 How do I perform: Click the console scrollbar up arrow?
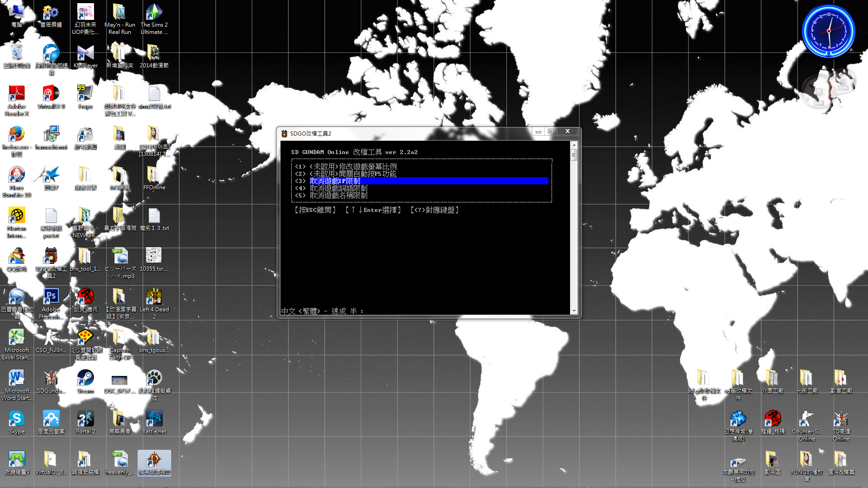[574, 145]
